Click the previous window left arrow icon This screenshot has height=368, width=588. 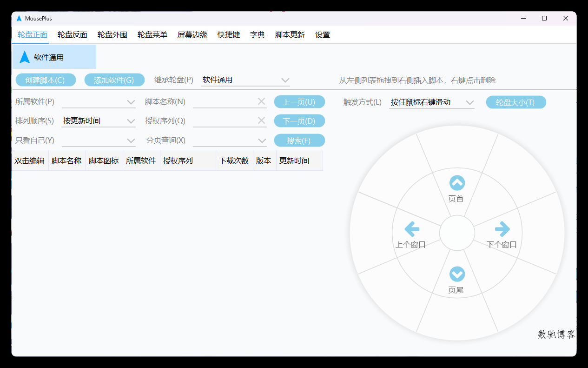tap(412, 229)
